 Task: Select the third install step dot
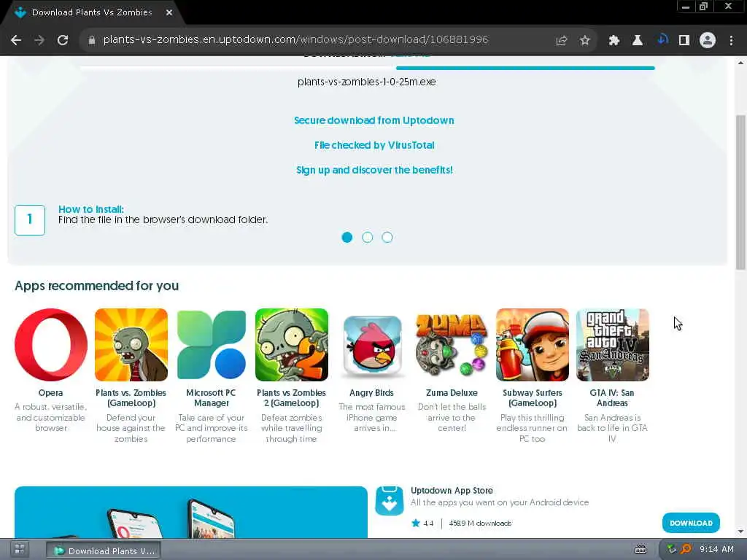pos(387,237)
